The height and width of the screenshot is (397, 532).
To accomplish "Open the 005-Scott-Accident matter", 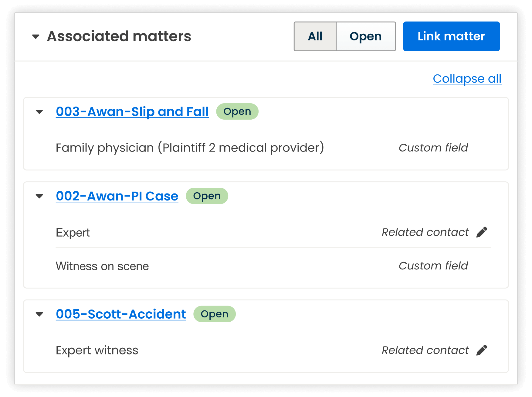I will click(x=120, y=314).
